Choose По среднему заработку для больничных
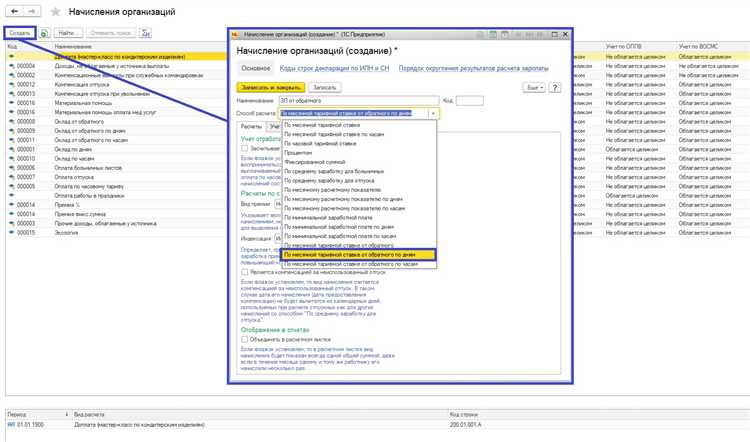The height and width of the screenshot is (442, 750). (x=359, y=171)
